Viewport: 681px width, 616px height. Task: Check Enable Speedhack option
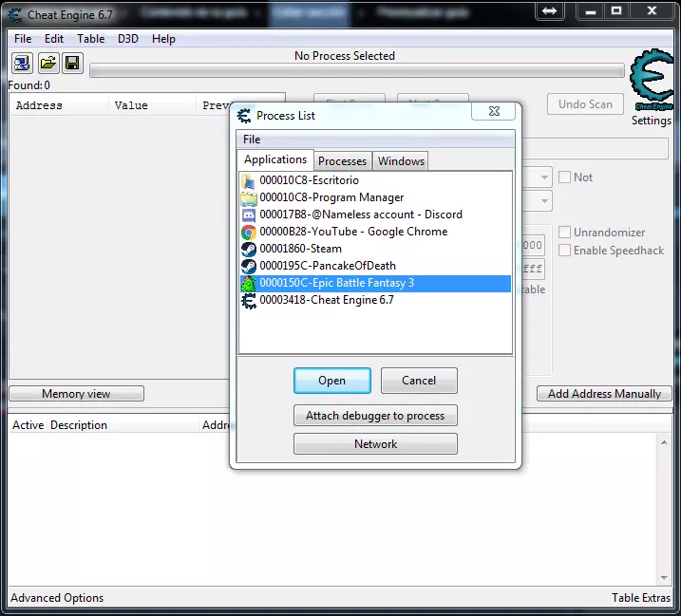click(x=564, y=251)
